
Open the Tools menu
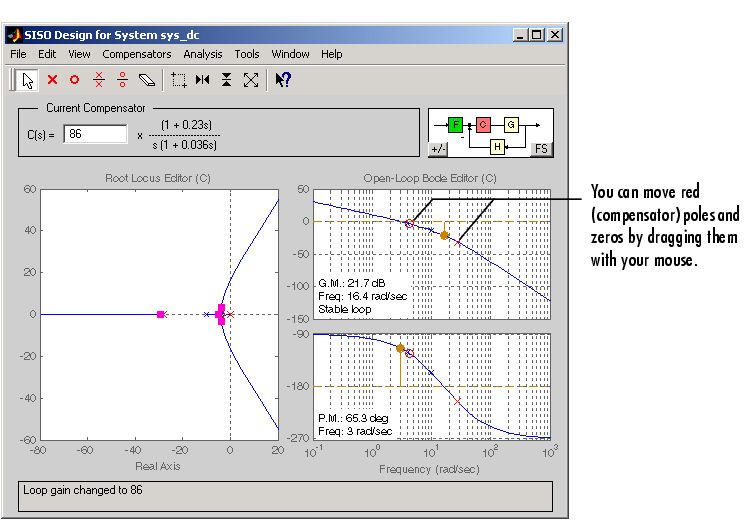(247, 54)
